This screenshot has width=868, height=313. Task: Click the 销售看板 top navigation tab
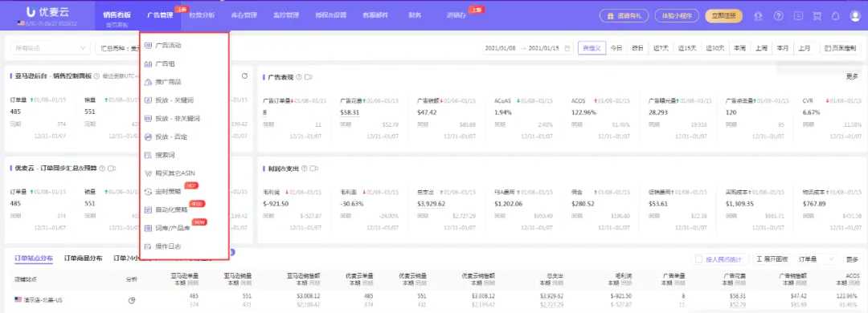117,15
